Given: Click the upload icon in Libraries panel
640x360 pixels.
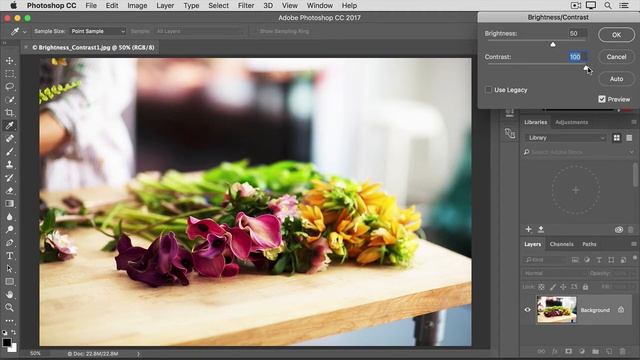Looking at the screenshot, I should click(541, 229).
